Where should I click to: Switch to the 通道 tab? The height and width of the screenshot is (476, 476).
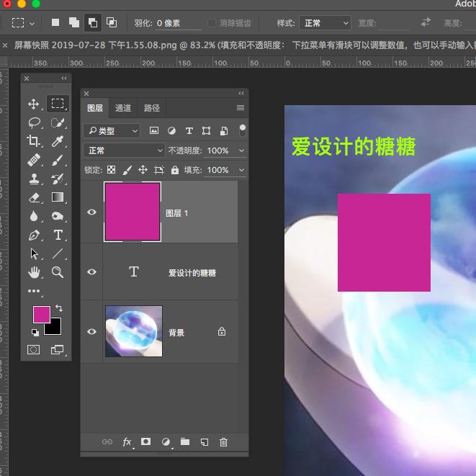(123, 108)
